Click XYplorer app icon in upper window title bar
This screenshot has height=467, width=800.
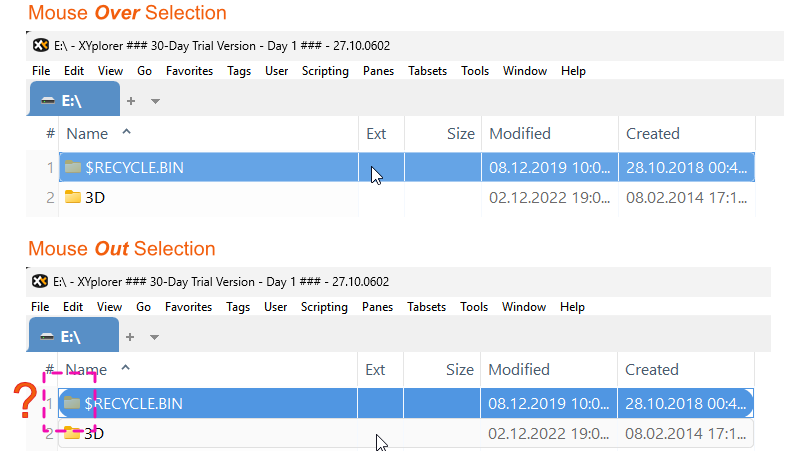tap(41, 46)
